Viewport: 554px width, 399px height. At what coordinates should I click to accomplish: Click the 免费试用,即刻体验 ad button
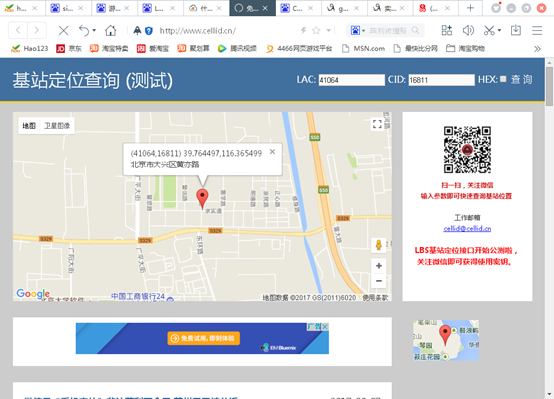(204, 338)
